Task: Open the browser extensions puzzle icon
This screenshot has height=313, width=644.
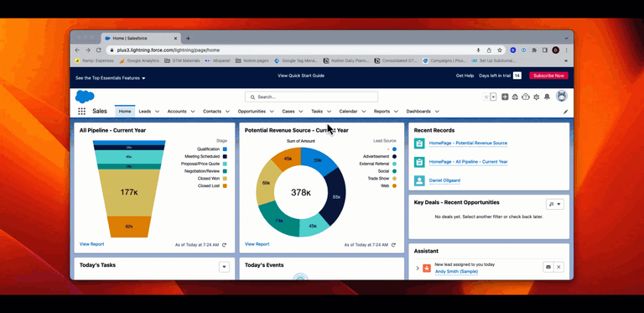Action: (x=534, y=50)
